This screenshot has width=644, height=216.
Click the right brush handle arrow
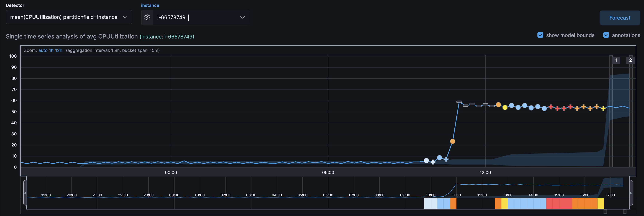coord(631,193)
